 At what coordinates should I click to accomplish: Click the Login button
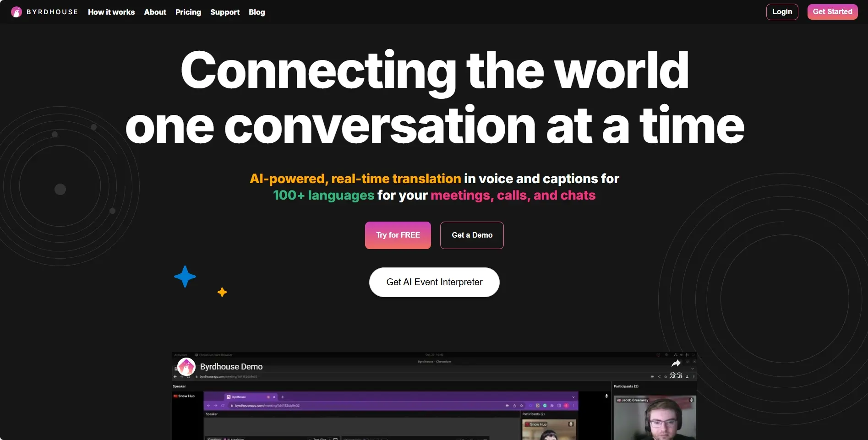782,12
